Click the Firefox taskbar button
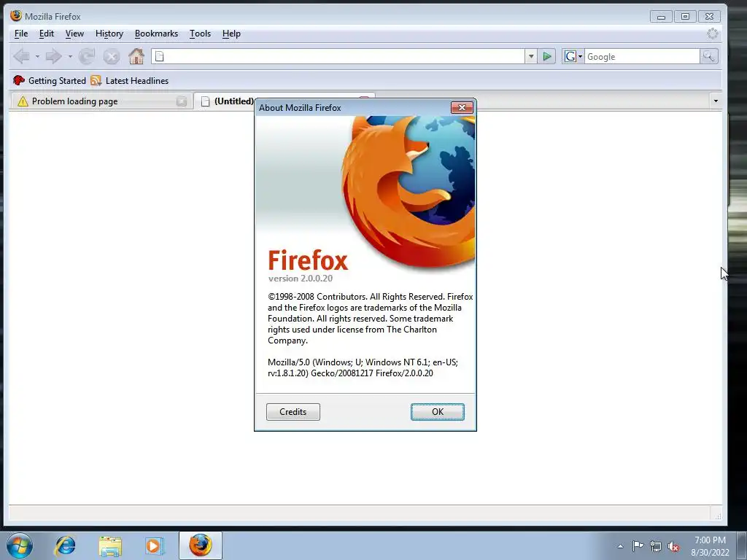The height and width of the screenshot is (560, 747). (x=201, y=545)
